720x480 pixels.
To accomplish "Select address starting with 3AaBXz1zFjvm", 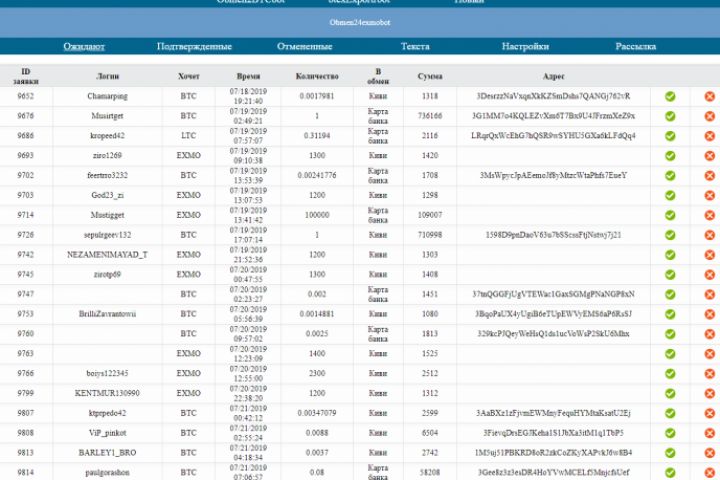I will [553, 413].
